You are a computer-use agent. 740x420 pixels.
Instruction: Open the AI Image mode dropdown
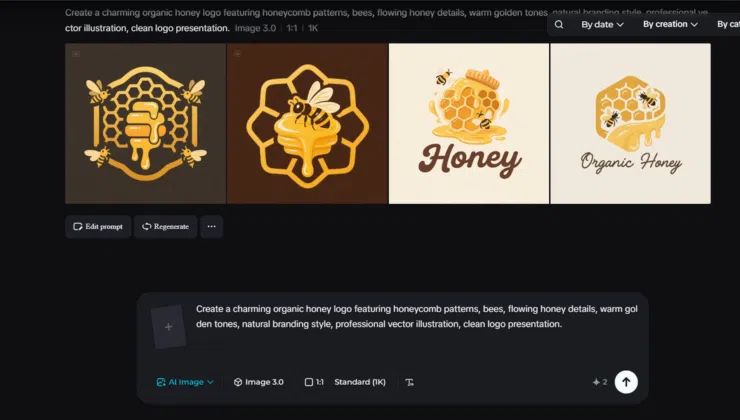point(185,382)
